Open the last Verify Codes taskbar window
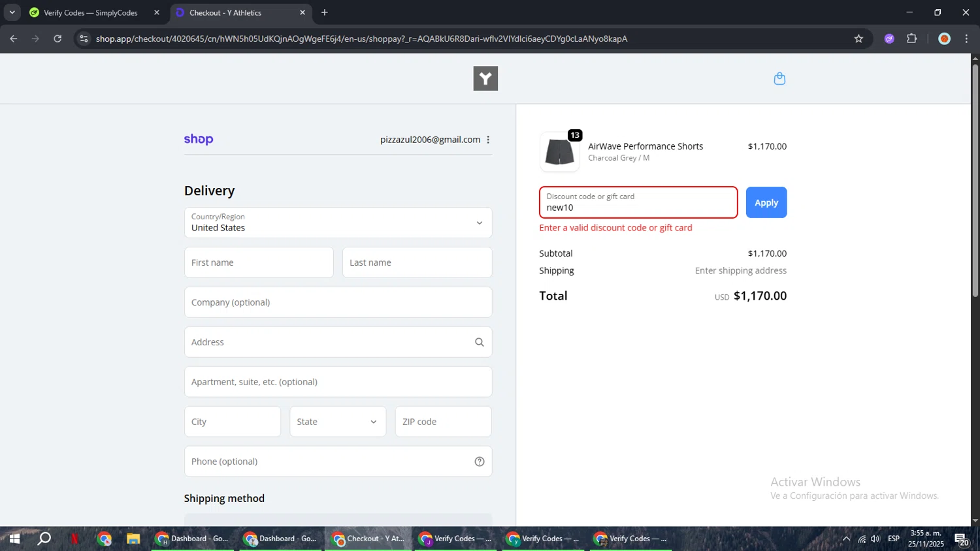Image resolution: width=980 pixels, height=551 pixels. pos(631,539)
